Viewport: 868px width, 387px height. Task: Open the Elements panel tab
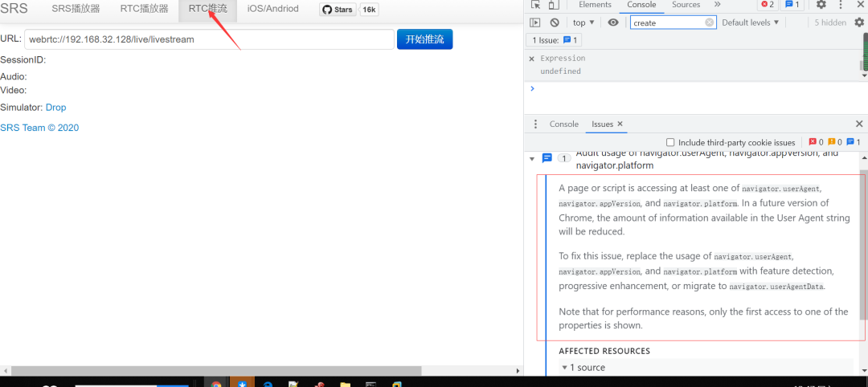[595, 5]
